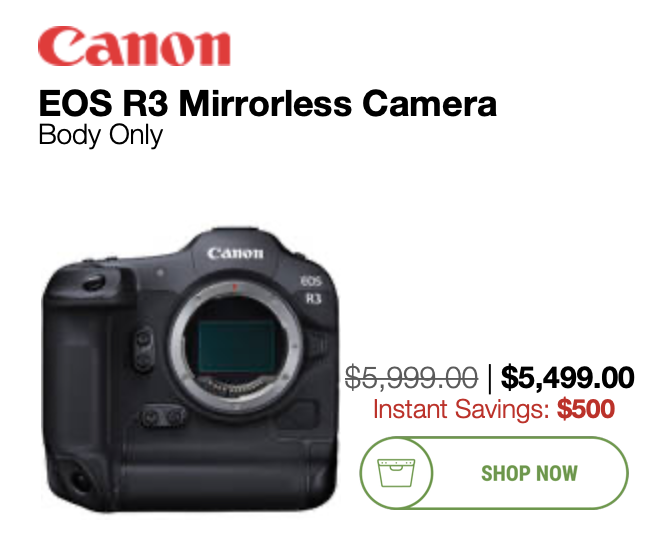This screenshot has width=666, height=554.
Task: Click the red $500 savings amount
Action: [x=586, y=409]
